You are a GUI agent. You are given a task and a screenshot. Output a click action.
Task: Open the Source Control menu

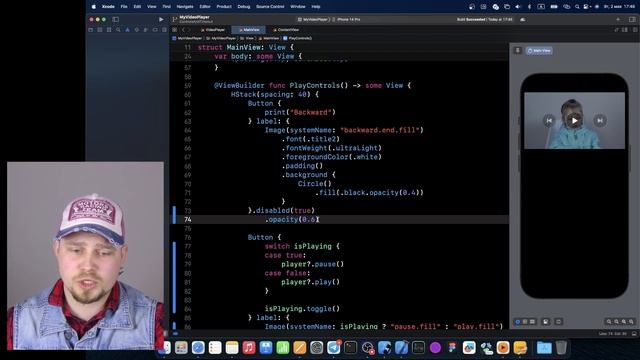[270, 7]
